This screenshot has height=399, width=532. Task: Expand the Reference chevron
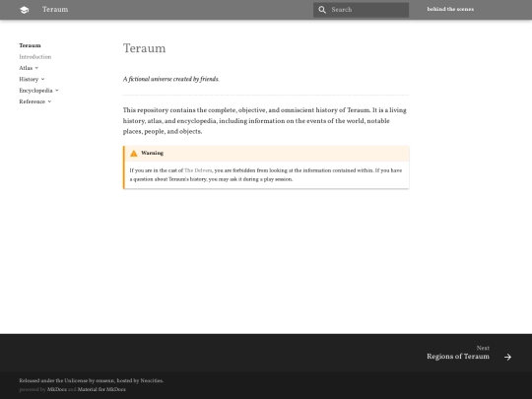(49, 101)
